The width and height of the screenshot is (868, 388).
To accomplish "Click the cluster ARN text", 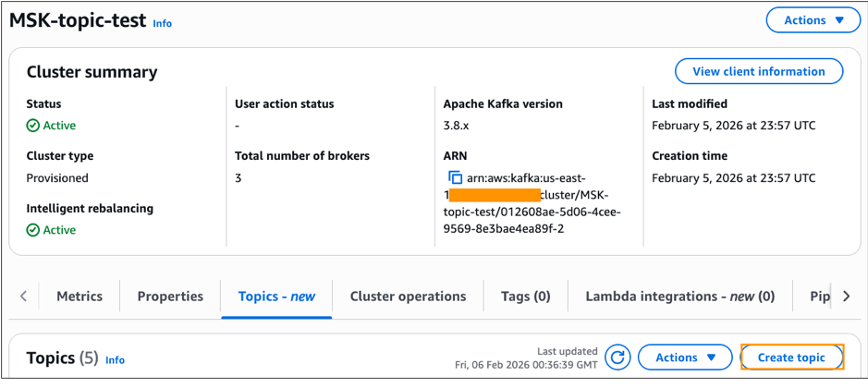I will (x=530, y=203).
